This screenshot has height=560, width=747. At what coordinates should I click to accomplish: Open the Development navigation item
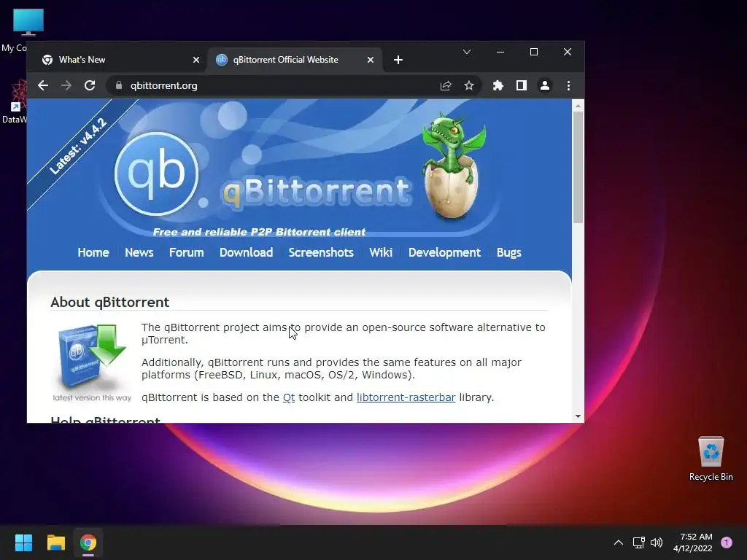tap(444, 252)
